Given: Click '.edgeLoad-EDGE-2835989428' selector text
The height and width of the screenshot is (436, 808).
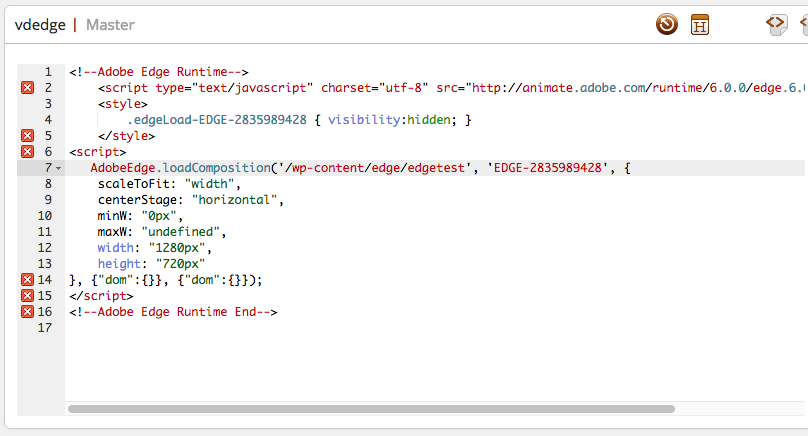Looking at the screenshot, I should coord(216,120).
